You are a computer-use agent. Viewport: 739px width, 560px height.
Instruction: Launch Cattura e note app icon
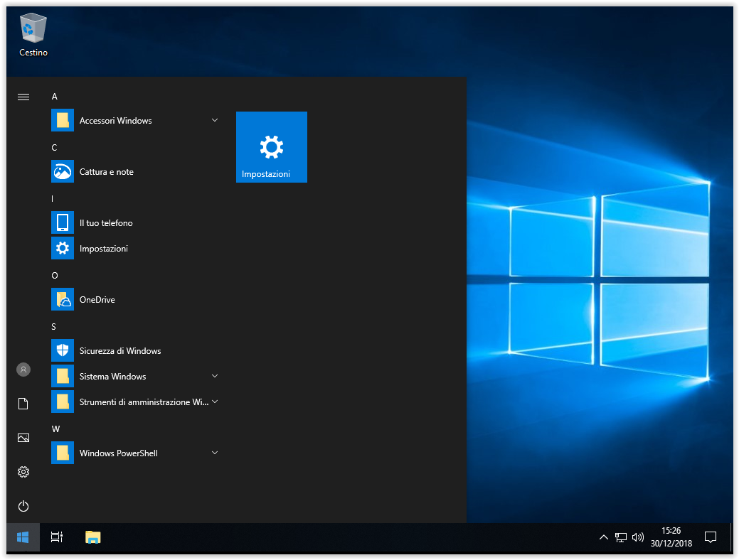click(62, 171)
